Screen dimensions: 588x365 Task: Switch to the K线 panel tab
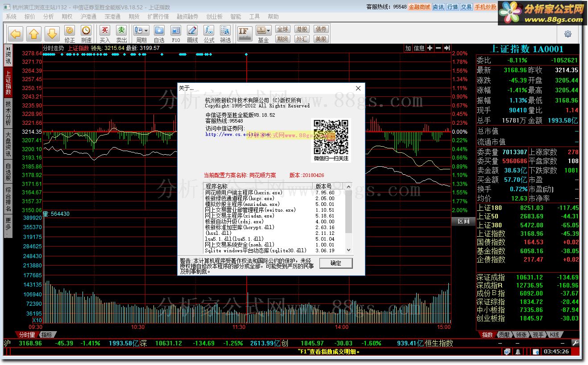pyautogui.click(x=554, y=335)
